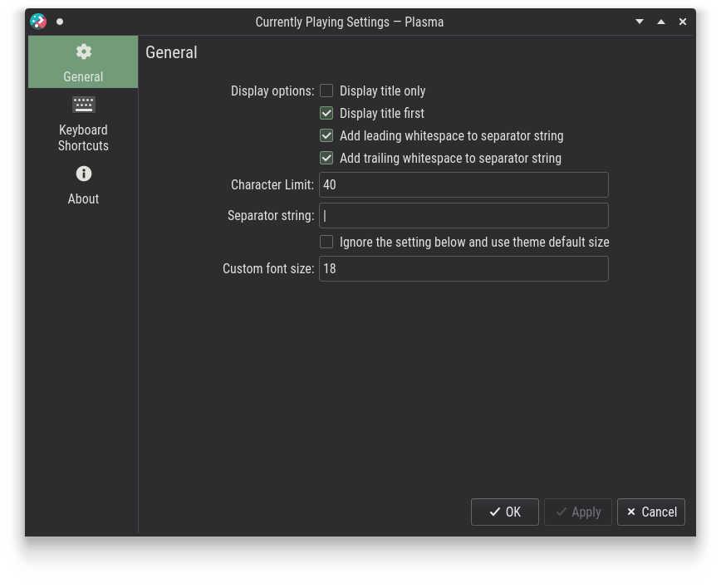Enable Ignore setting and use theme default size

326,242
